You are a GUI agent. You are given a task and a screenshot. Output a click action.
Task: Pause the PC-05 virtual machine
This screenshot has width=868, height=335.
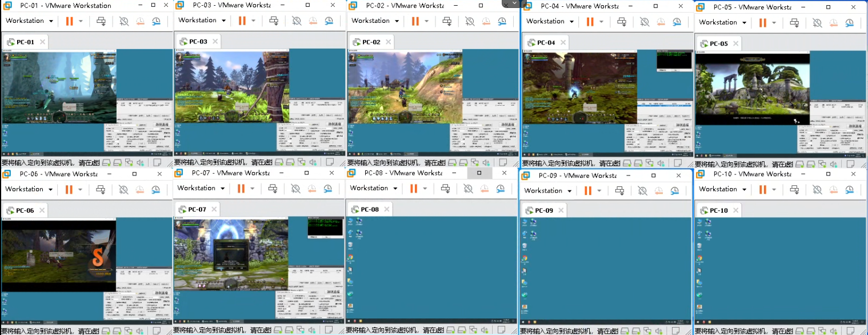(x=762, y=23)
